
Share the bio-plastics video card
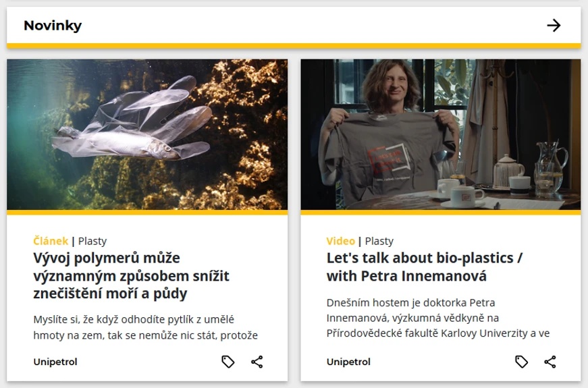tap(550, 362)
